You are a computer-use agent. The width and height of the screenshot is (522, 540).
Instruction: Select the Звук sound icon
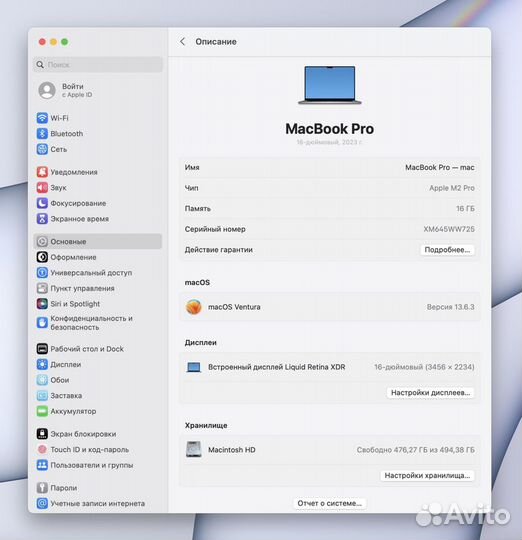point(42,187)
